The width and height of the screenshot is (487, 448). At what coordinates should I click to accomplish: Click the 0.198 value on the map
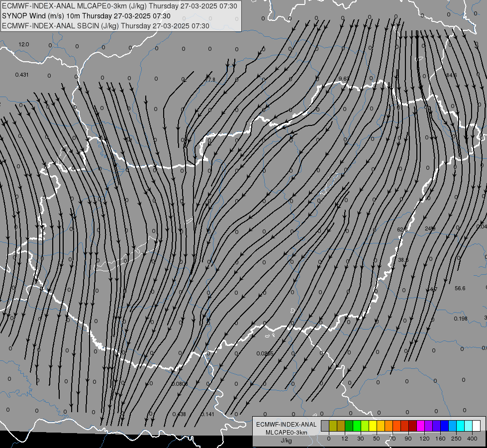click(461, 319)
